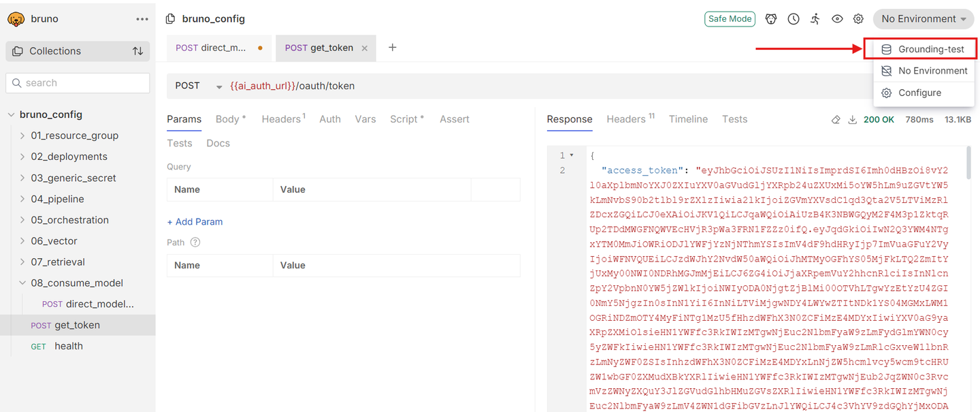Open the Params tab
The image size is (980, 412).
pos(184,119)
